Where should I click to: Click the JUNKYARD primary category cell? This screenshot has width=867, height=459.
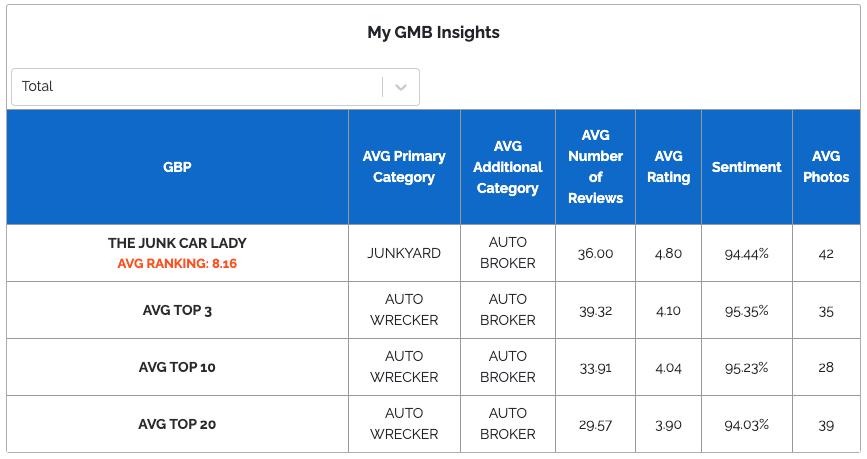404,254
